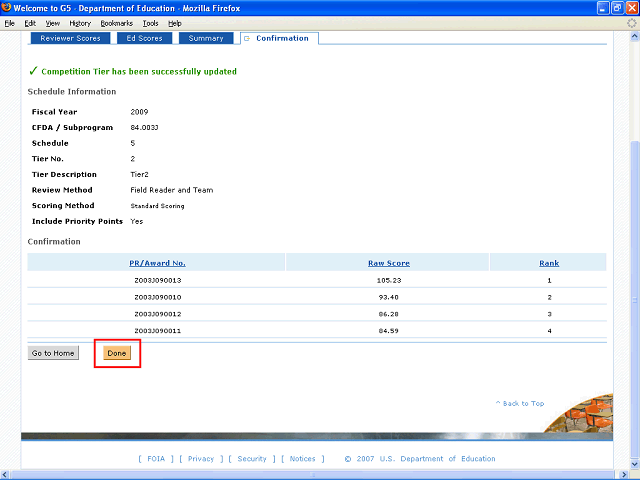Select award number Z003J090010
The height and width of the screenshot is (480, 640).
pos(158,297)
